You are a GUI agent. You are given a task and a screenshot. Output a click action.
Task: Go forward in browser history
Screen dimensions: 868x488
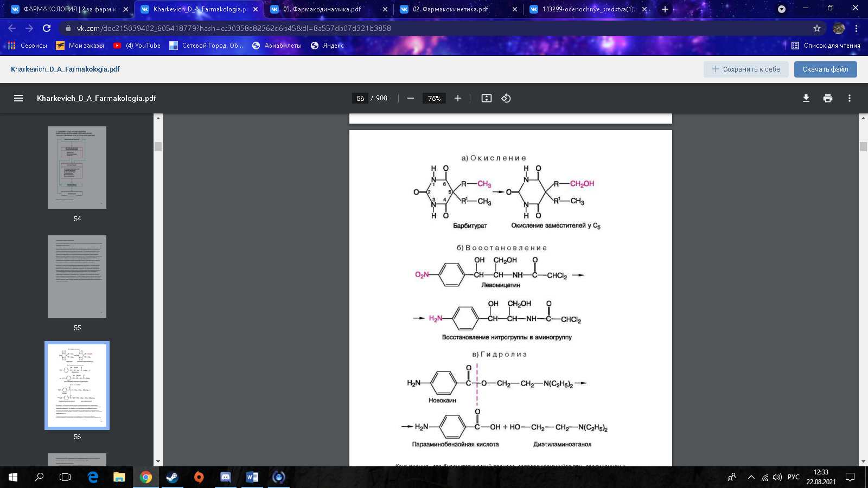tap(29, 28)
